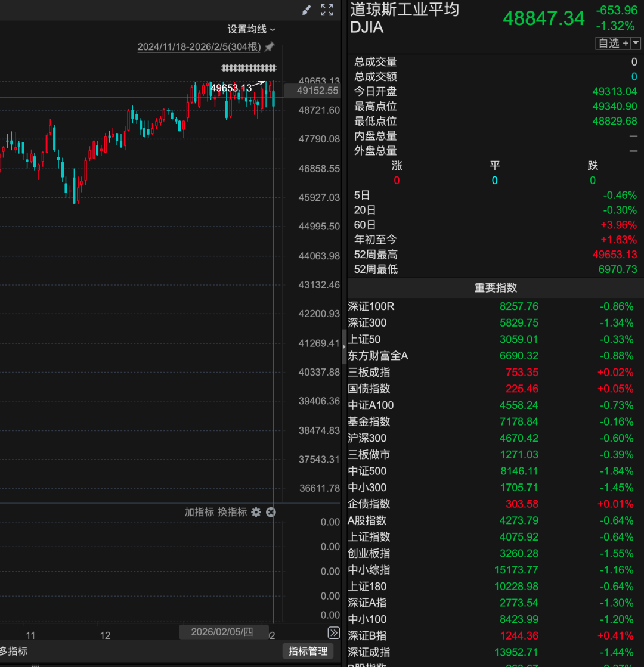Select 中小综指 index row
The height and width of the screenshot is (667, 644).
(496, 570)
